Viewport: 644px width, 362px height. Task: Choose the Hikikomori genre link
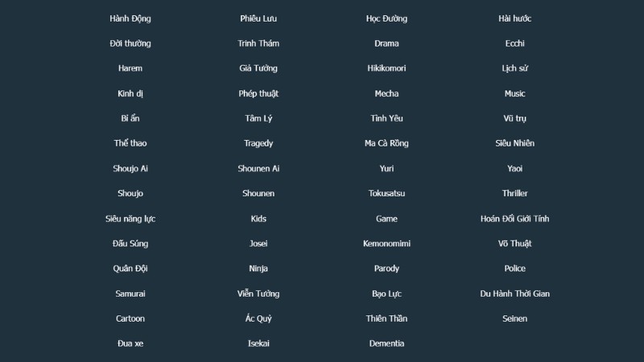(x=386, y=68)
